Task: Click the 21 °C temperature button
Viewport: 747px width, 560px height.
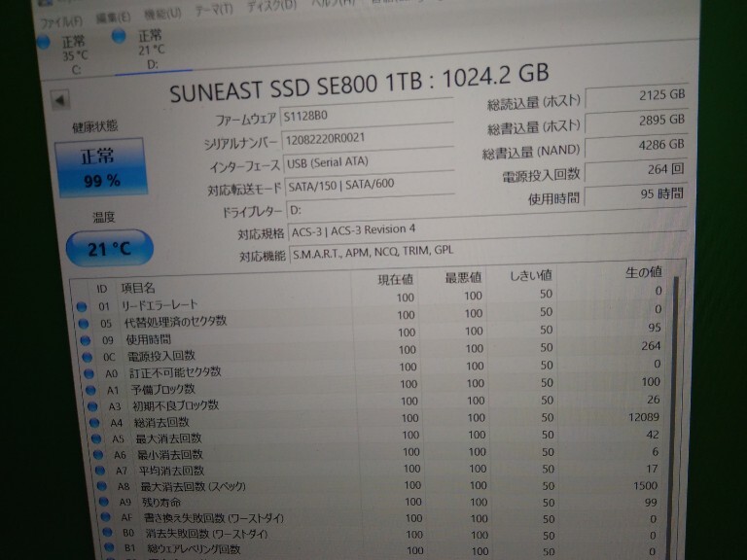Action: pos(109,249)
